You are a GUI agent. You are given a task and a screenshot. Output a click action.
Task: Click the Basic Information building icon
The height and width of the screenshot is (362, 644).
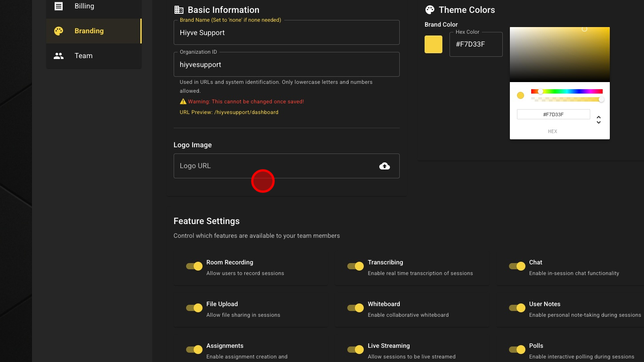[x=179, y=10]
